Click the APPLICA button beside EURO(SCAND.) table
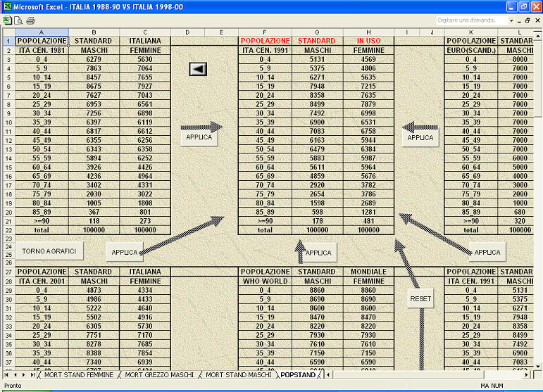This screenshot has height=392, width=543. click(x=420, y=138)
